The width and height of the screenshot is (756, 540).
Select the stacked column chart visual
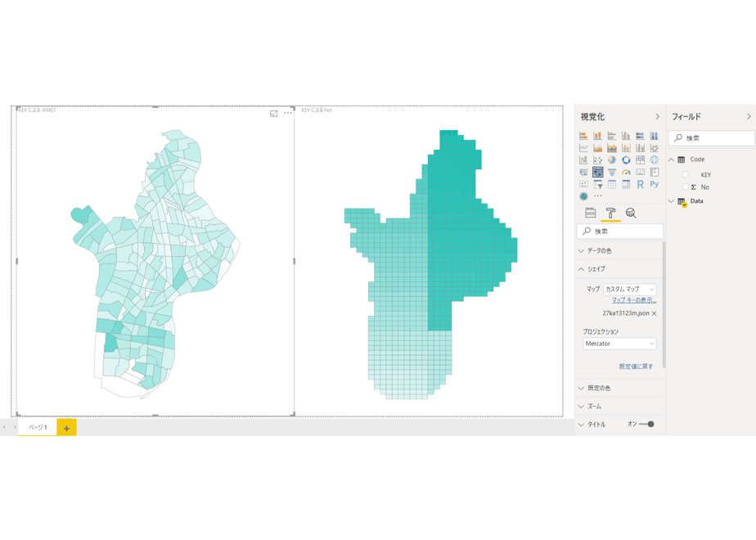(597, 136)
